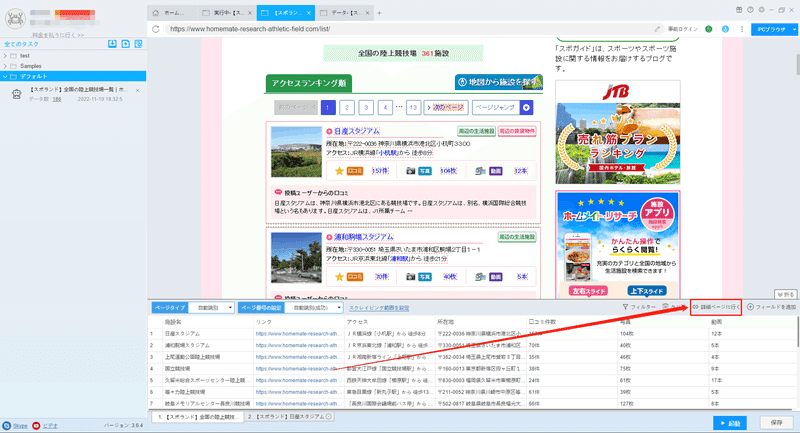The width and height of the screenshot is (800, 433).
Task: Switch to the ホーム tab
Action: pyautogui.click(x=173, y=13)
